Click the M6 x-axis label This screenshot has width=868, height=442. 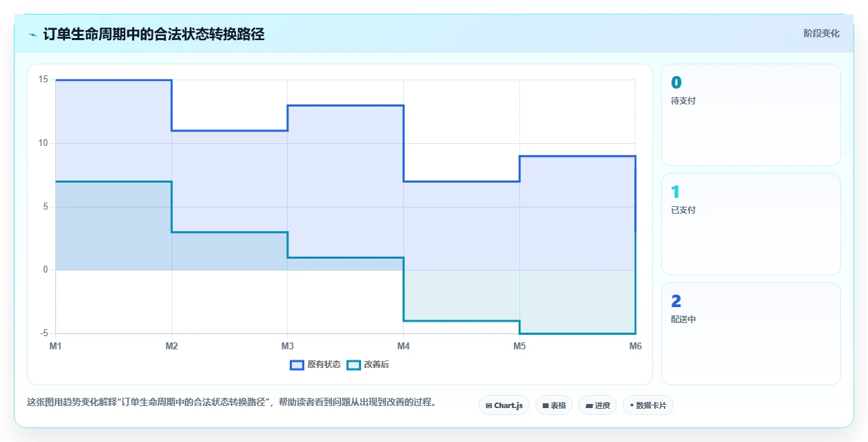pyautogui.click(x=635, y=346)
